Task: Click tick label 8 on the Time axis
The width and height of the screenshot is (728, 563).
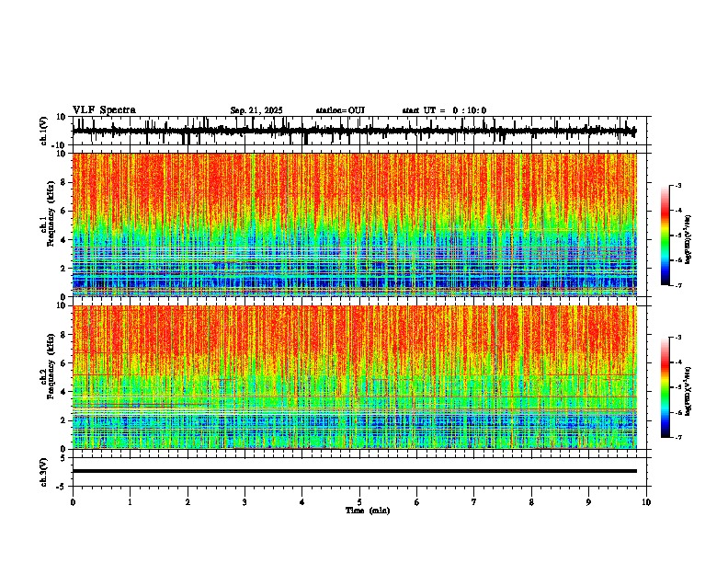Action: 531,502
